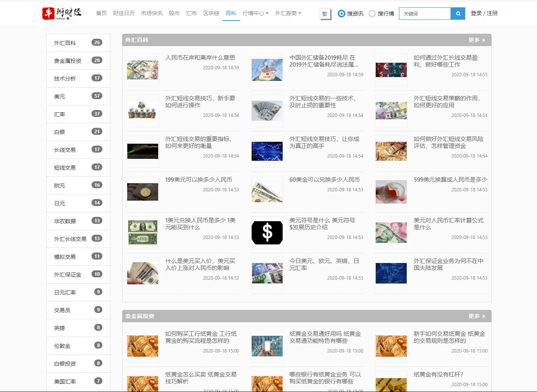Switch to the 百科 tab
Image resolution: width=537 pixels, height=392 pixels.
pos(231,12)
